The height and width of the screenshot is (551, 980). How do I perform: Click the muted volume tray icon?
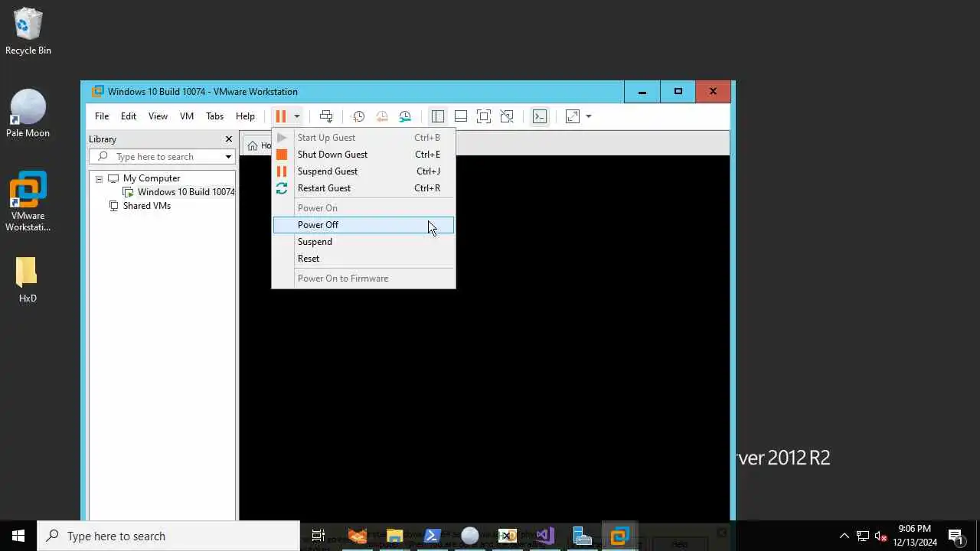(x=880, y=536)
